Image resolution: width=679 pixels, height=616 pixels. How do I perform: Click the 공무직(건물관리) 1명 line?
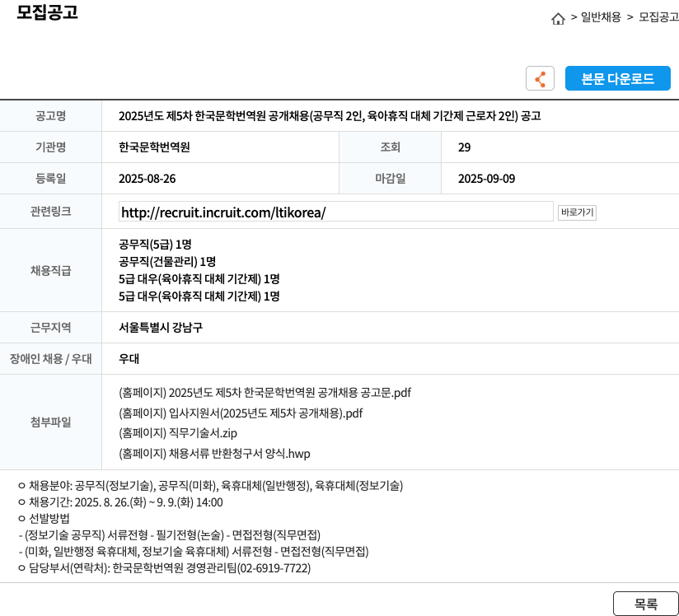click(x=167, y=261)
